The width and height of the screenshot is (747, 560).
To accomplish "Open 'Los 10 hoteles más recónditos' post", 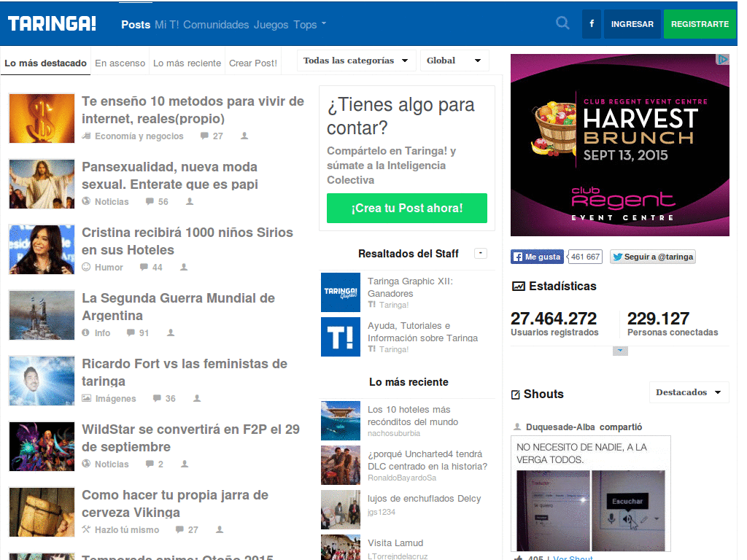I will (x=413, y=416).
